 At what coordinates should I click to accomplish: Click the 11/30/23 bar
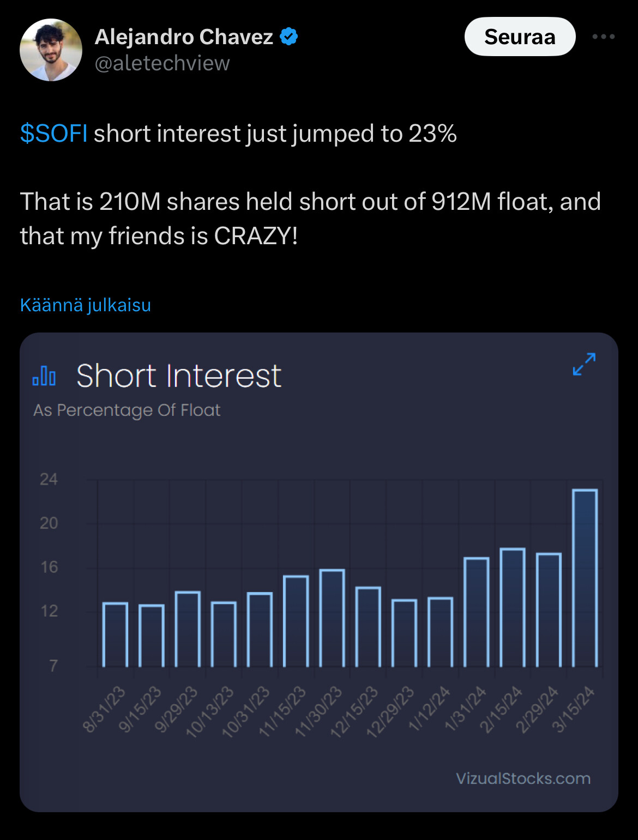click(332, 618)
